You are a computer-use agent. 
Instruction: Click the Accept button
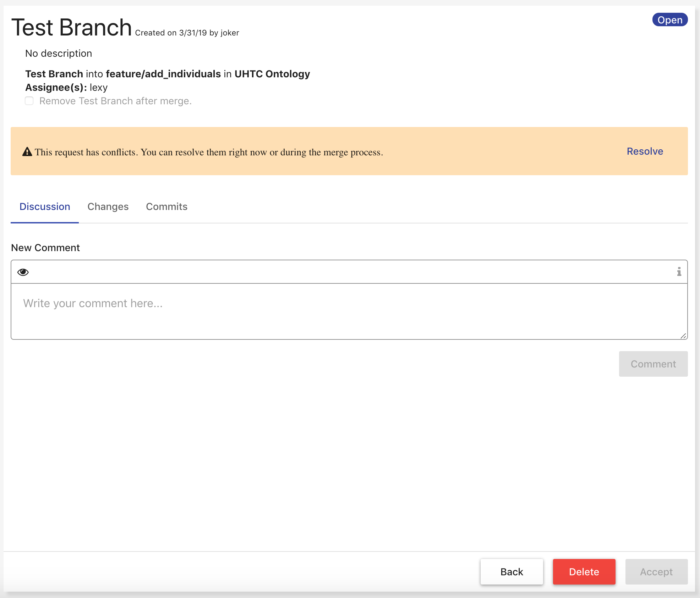click(656, 572)
